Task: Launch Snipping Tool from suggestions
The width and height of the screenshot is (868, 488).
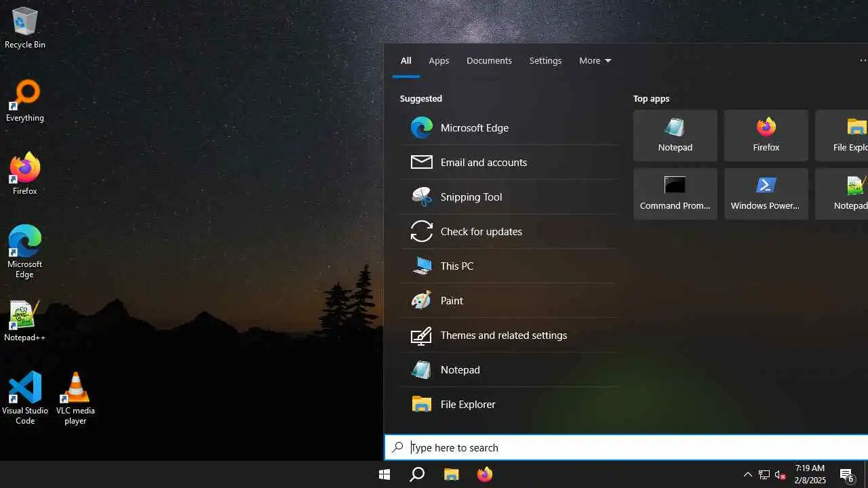Action: (x=509, y=197)
